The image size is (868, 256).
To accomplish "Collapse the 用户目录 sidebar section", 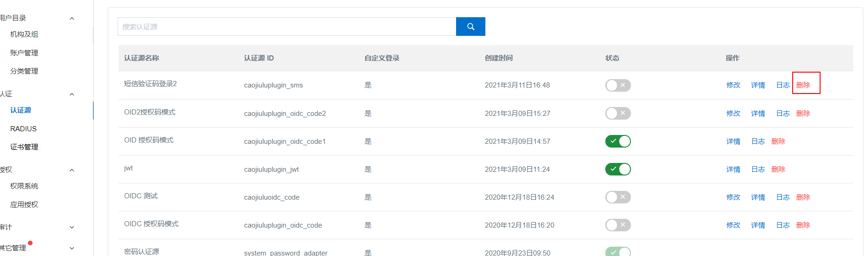I will [72, 18].
